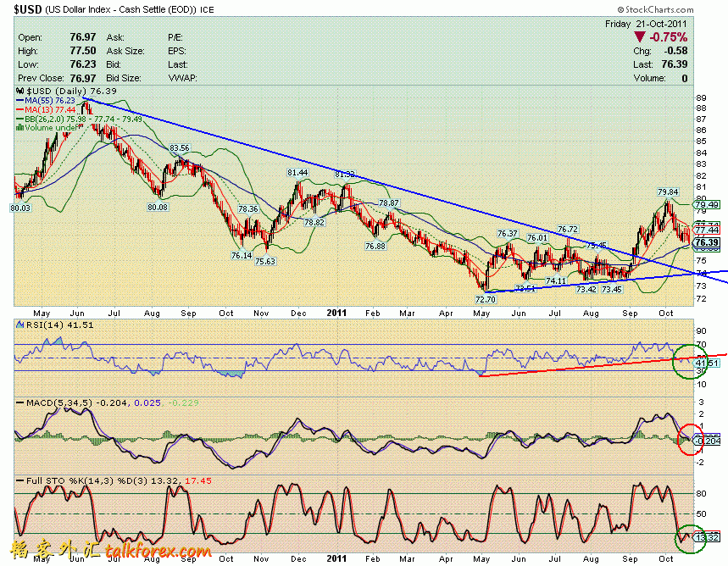Click the Chg value -0.58

(x=675, y=51)
